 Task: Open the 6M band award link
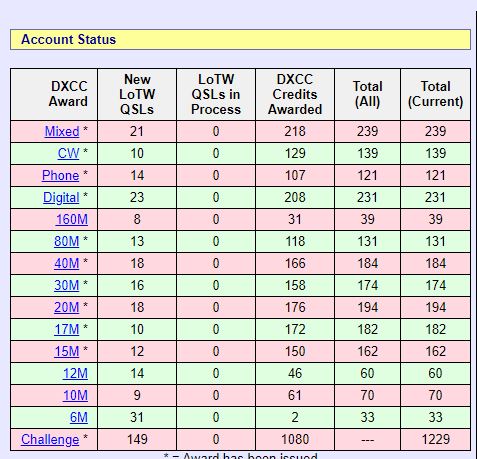pos(79,417)
